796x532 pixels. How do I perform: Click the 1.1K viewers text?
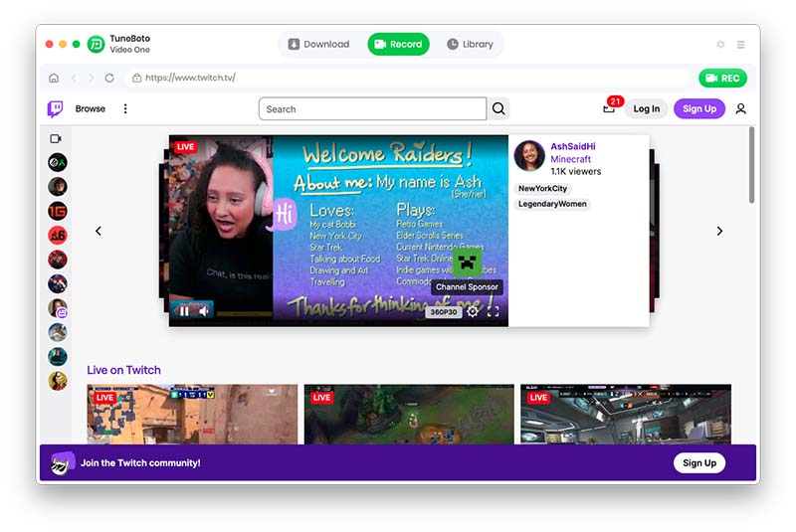pyautogui.click(x=576, y=171)
